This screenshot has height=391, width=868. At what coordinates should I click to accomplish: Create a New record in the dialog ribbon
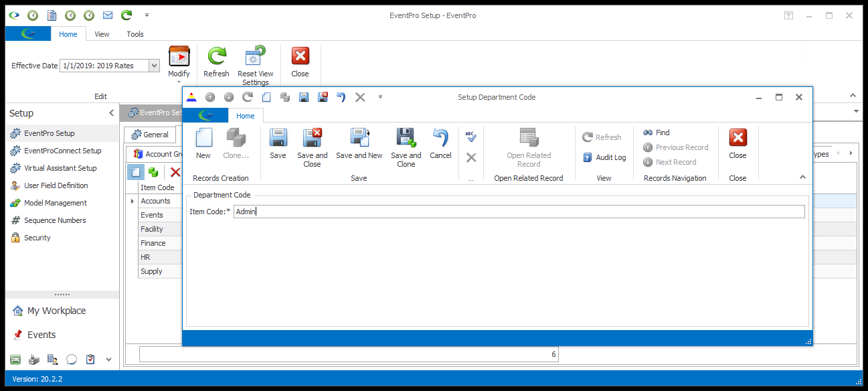click(203, 144)
